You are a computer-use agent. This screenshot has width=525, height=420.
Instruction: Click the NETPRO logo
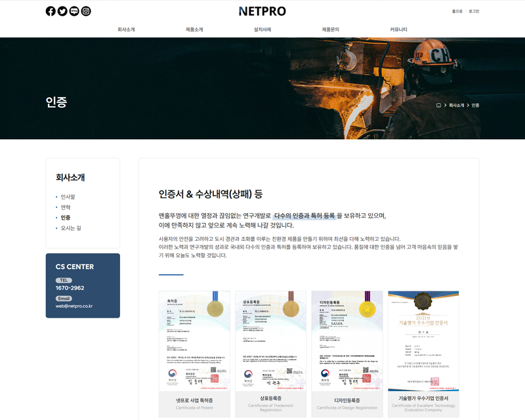point(262,11)
